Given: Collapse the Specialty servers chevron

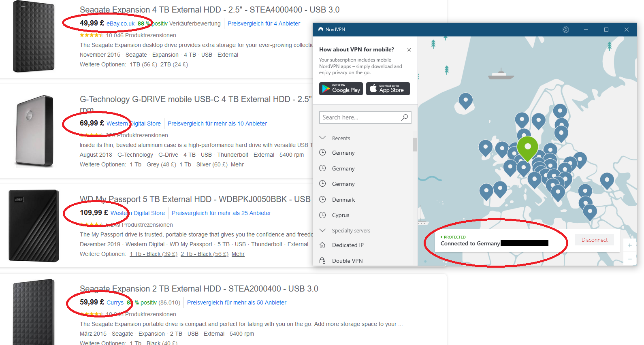Looking at the screenshot, I should pos(323,230).
